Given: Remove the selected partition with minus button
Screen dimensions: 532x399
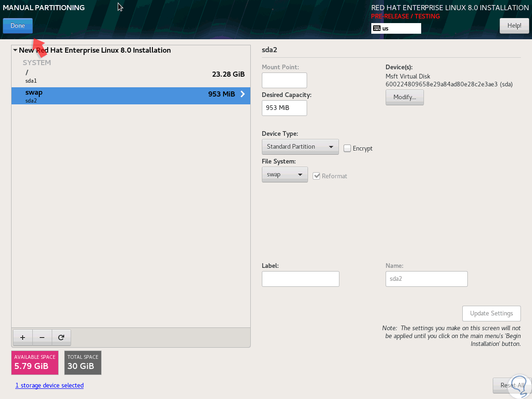Looking at the screenshot, I should [x=42, y=337].
